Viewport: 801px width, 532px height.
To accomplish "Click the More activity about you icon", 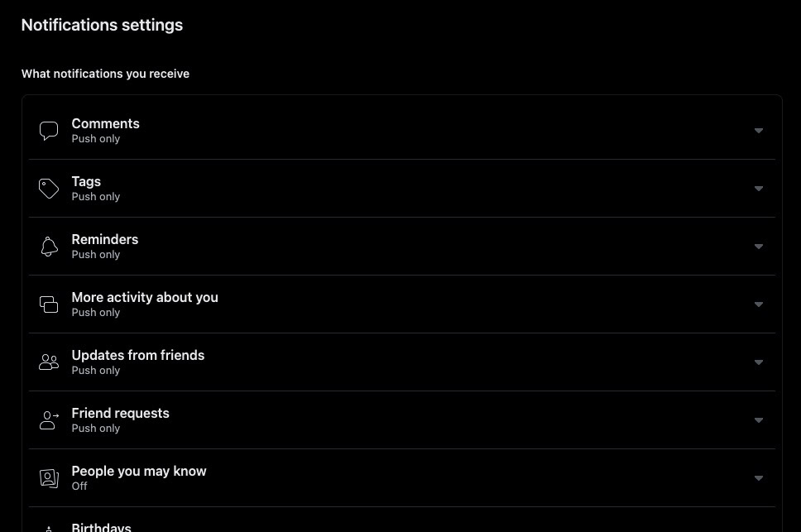I will pos(49,304).
